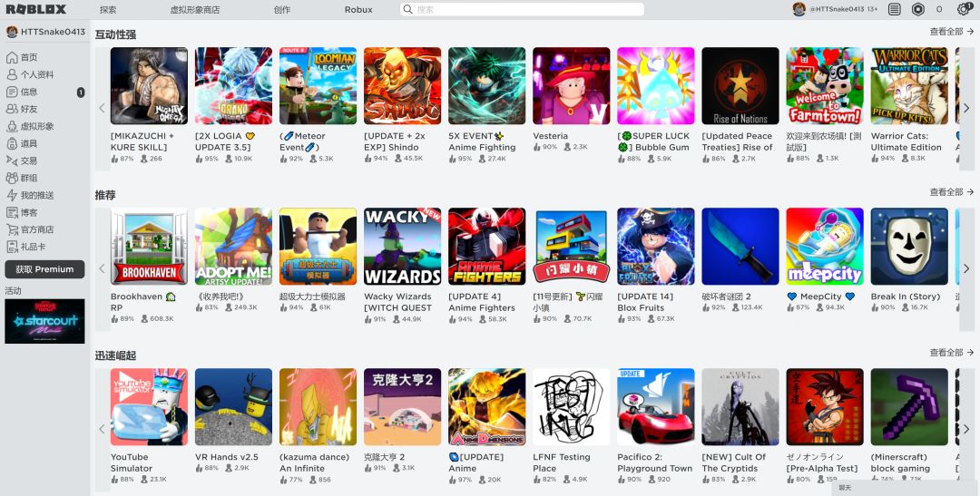
Task: Expand 推荐 section via 查看全部
Action: pos(951,192)
